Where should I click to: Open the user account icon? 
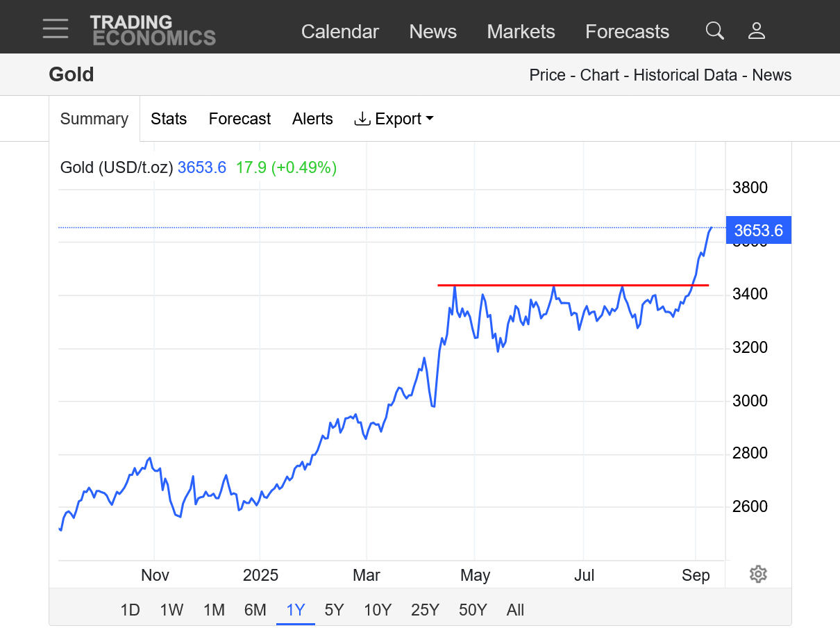[x=756, y=31]
